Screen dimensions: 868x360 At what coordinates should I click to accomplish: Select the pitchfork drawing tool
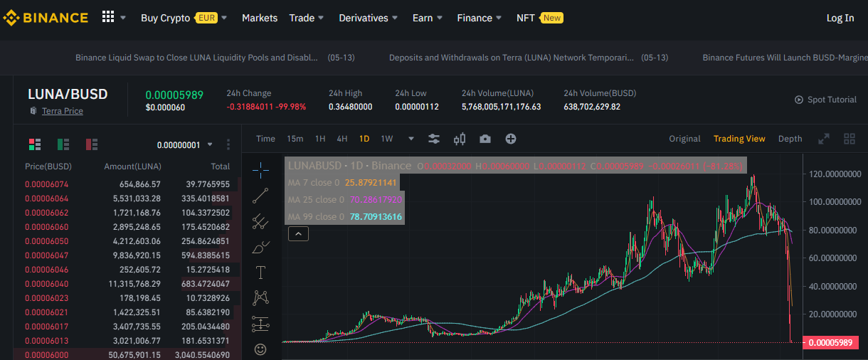click(260, 221)
